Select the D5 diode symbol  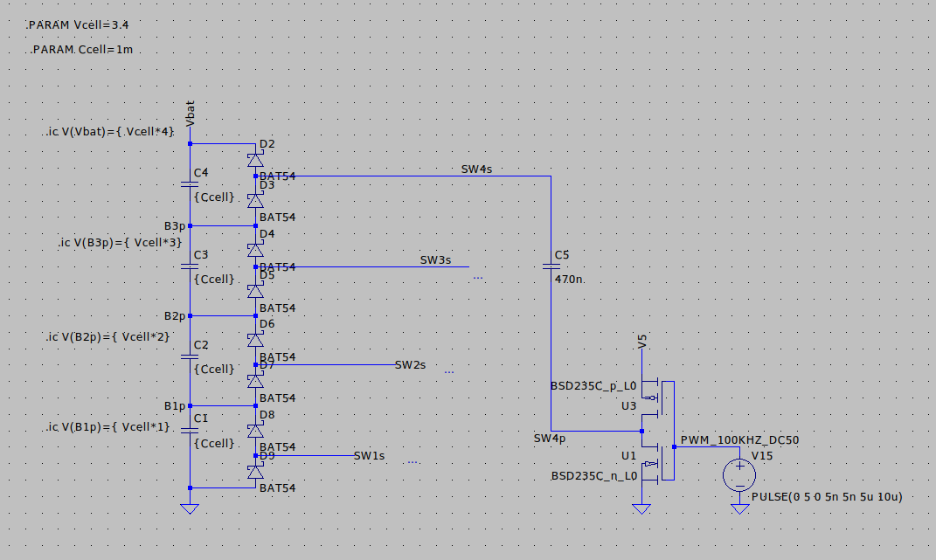[x=255, y=291]
